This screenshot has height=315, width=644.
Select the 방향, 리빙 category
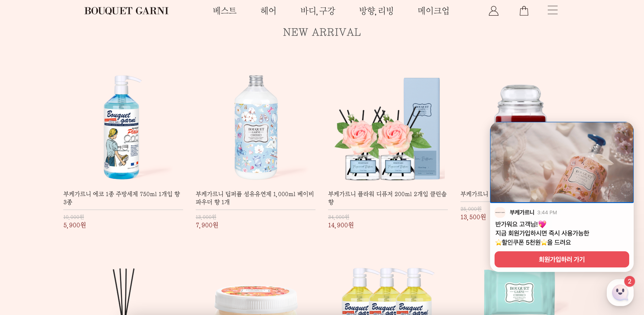point(376,11)
